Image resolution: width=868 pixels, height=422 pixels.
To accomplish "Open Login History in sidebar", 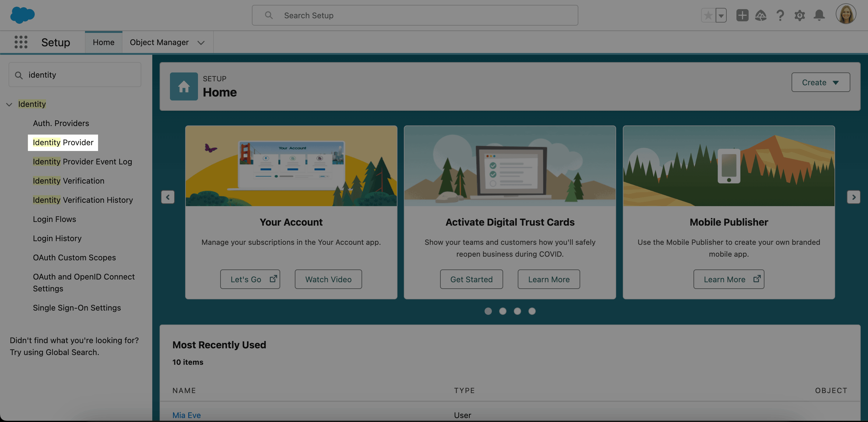I will point(57,238).
